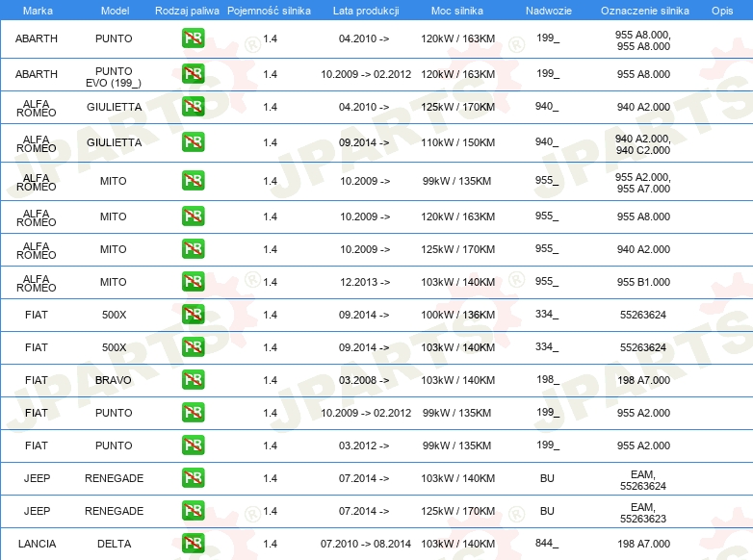753x560 pixels.
Task: Click power value 100kW / 136KM
Action: coord(457,315)
